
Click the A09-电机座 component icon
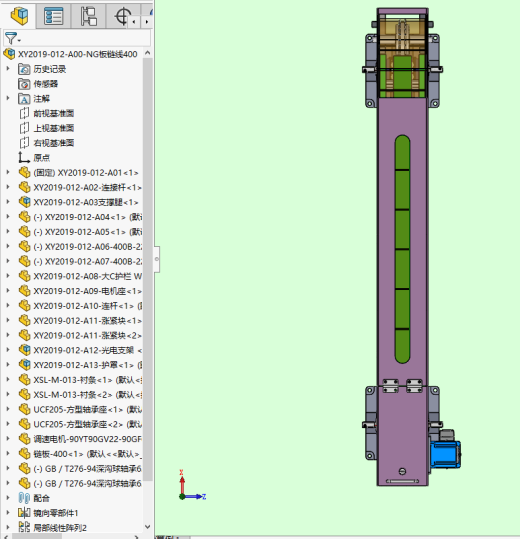click(x=24, y=291)
